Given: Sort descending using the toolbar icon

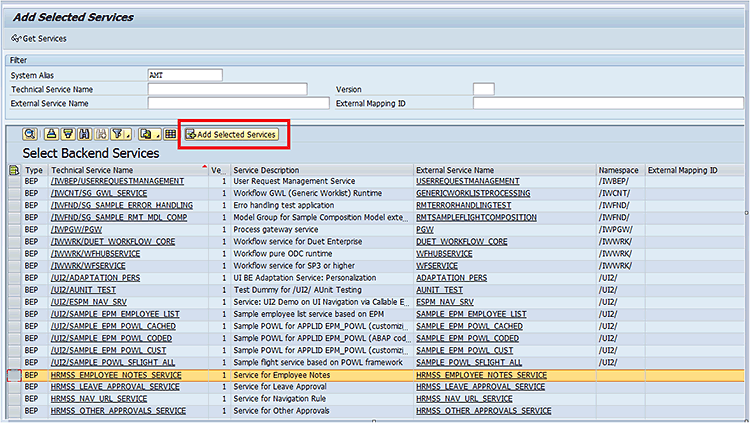Looking at the screenshot, I should click(68, 134).
